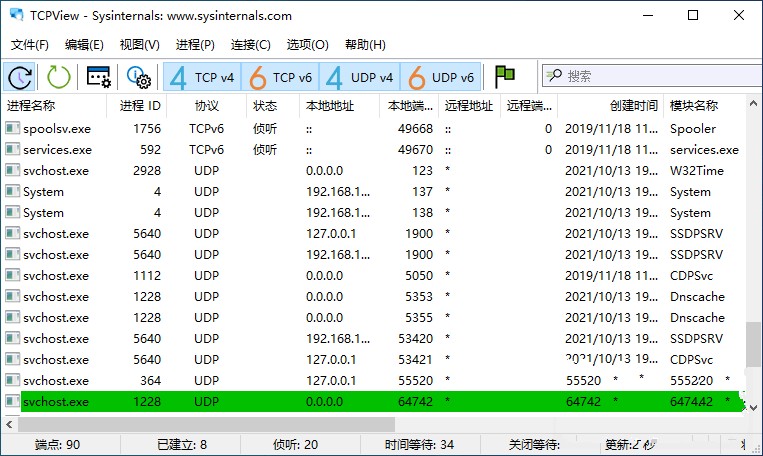Open the 选项(O) menu
Image resolution: width=763 pixels, height=456 pixels.
(308, 45)
